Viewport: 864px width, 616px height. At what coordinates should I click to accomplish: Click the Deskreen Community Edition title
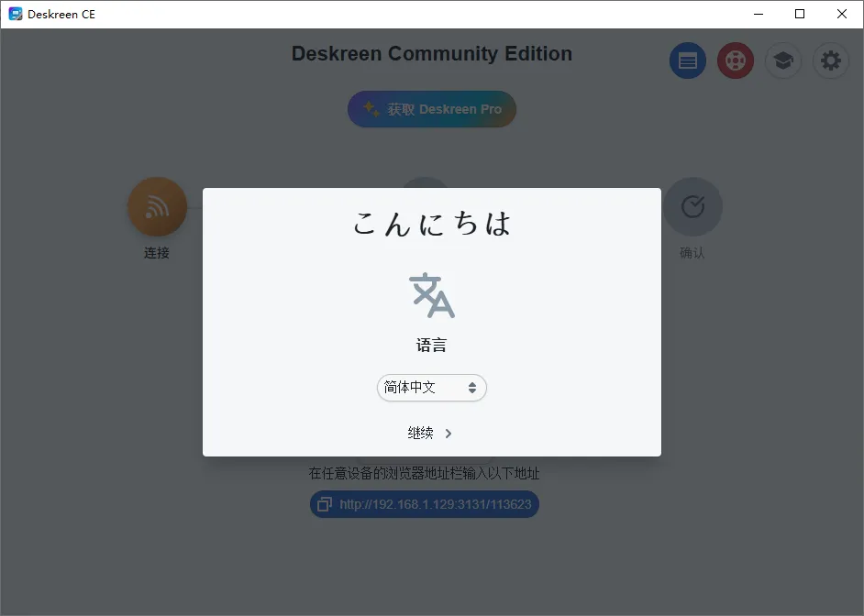click(432, 54)
